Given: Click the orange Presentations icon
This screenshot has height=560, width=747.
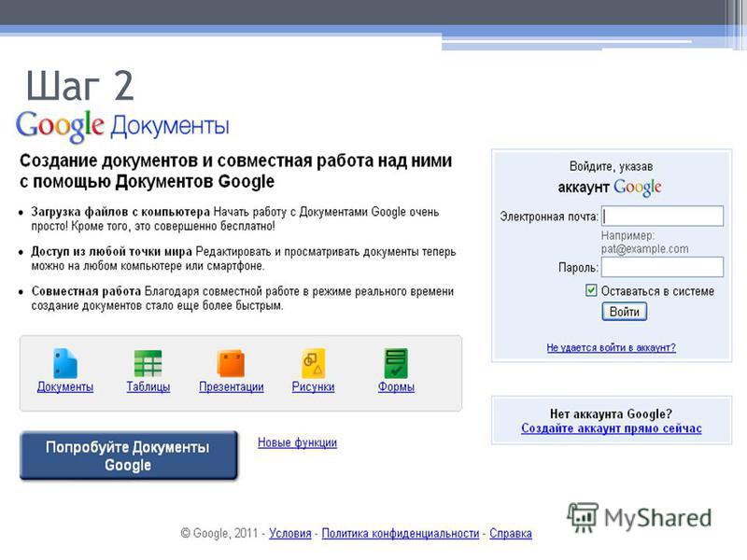Looking at the screenshot, I should pyautogui.click(x=231, y=363).
